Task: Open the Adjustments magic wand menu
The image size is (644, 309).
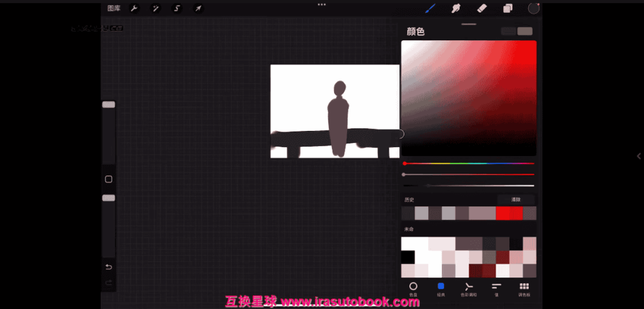Action: coord(155,8)
